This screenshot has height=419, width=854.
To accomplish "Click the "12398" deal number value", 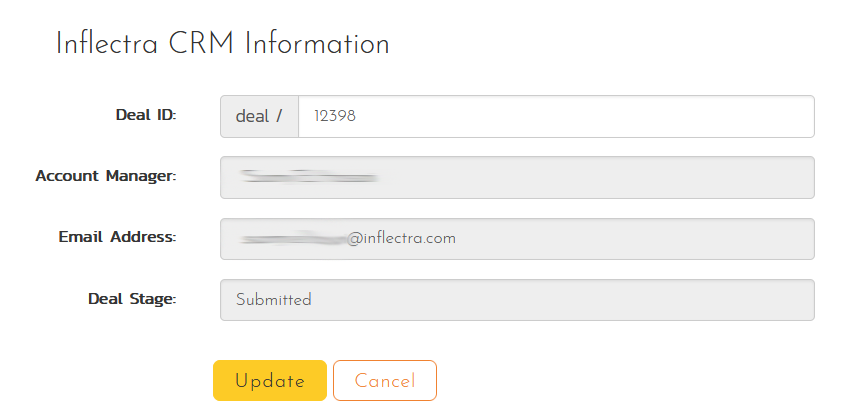I will tap(335, 116).
